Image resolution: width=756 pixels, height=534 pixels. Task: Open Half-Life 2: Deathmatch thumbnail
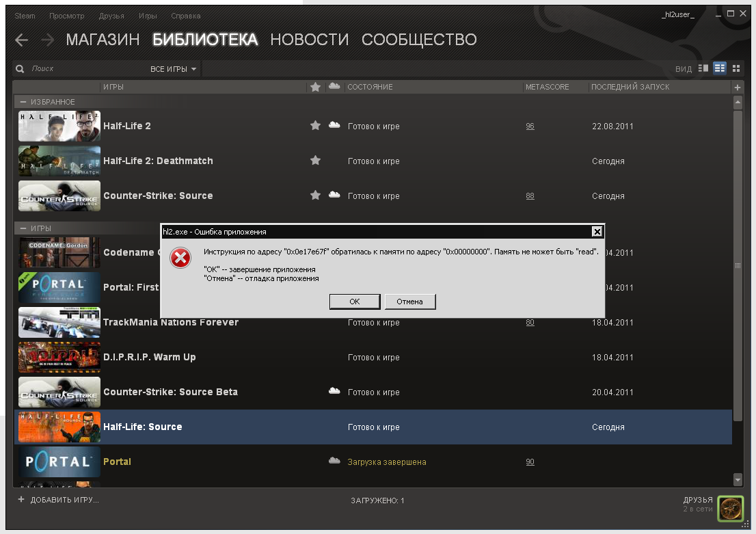(59, 161)
